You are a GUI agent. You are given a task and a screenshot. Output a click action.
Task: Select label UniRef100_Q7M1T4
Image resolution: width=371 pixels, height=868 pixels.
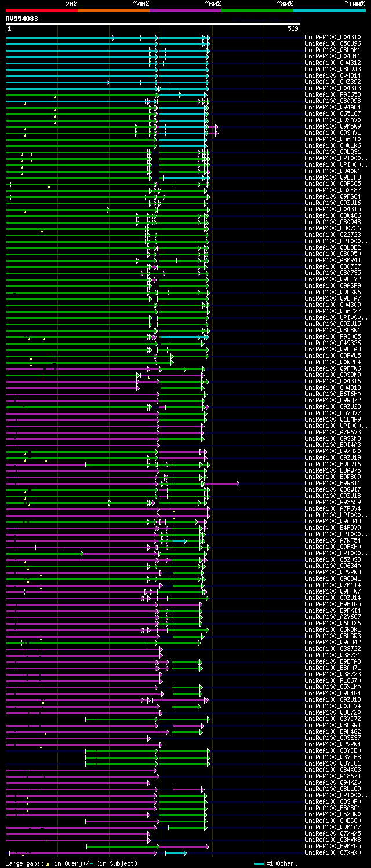(333, 585)
